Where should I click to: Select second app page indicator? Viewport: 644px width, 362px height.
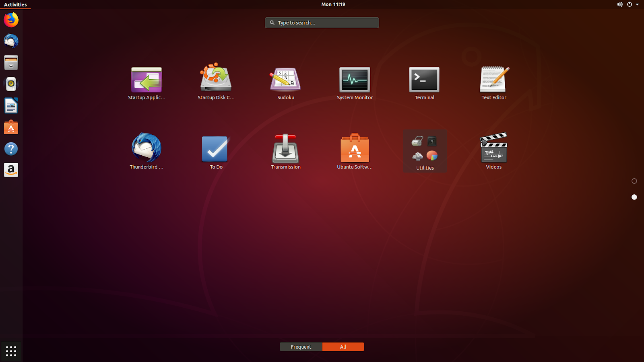[x=634, y=197]
